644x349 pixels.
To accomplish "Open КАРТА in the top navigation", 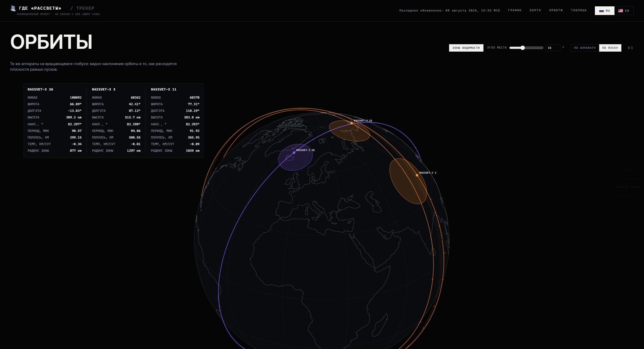I will click(535, 10).
